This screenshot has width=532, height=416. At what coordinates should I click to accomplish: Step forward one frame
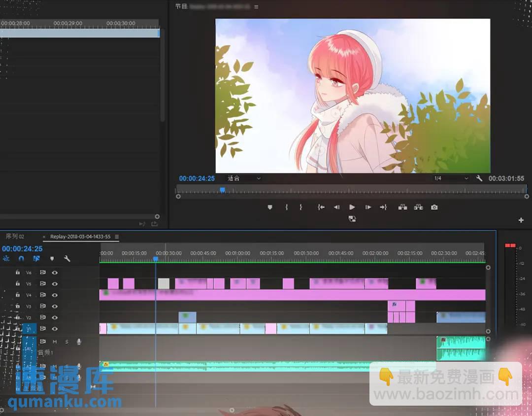(x=368, y=208)
